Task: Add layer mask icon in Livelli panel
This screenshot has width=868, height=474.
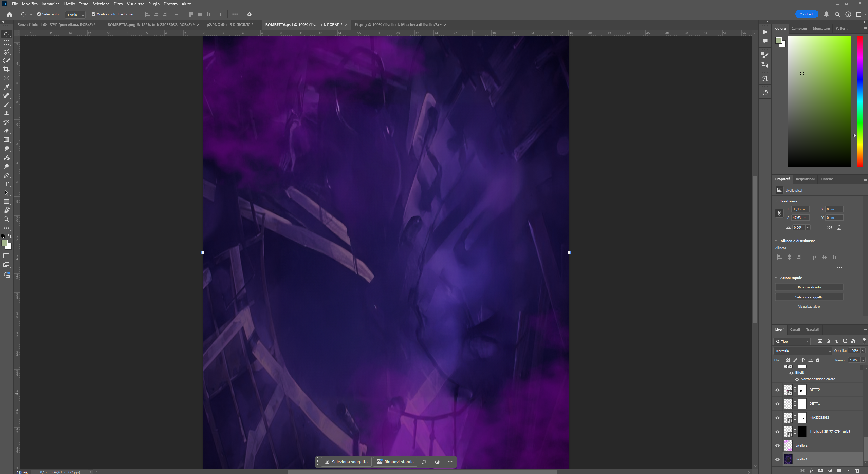Action: [820, 471]
